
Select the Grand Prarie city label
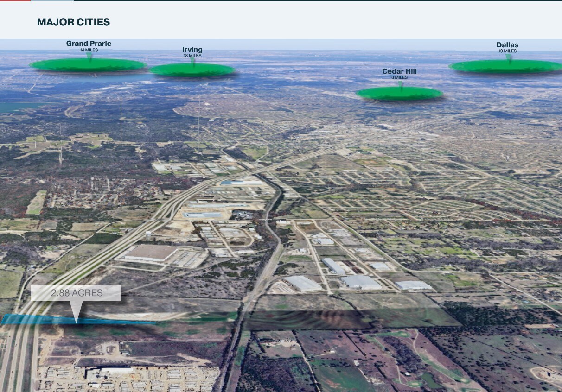tap(89, 44)
